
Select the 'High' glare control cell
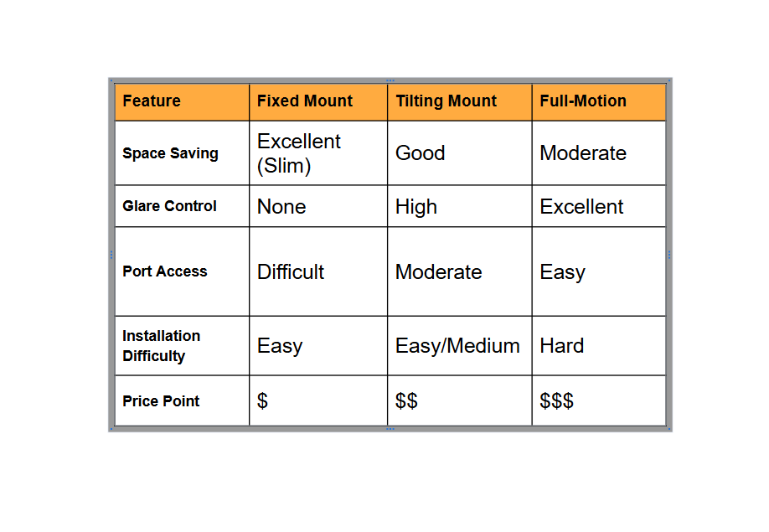pyautogui.click(x=460, y=206)
